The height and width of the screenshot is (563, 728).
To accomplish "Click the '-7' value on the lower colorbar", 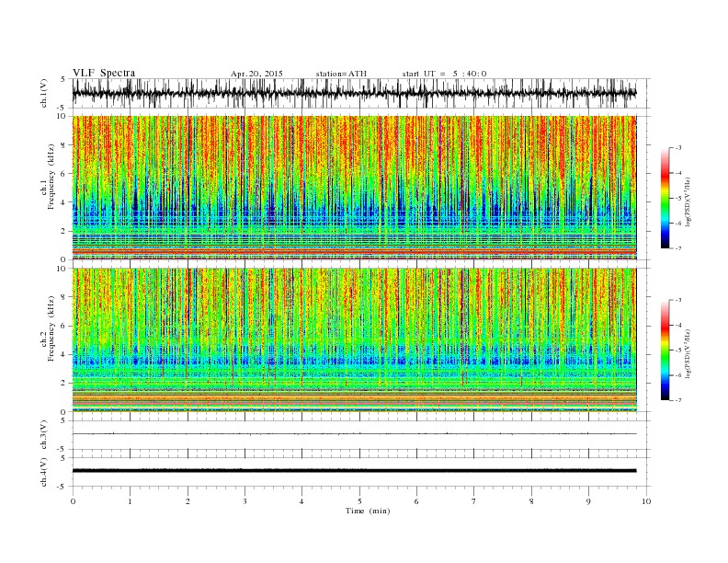I will pyautogui.click(x=677, y=400).
